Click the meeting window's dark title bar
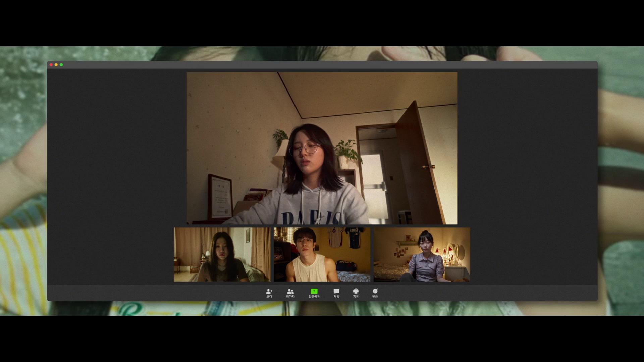This screenshot has height=362, width=644. [x=322, y=65]
